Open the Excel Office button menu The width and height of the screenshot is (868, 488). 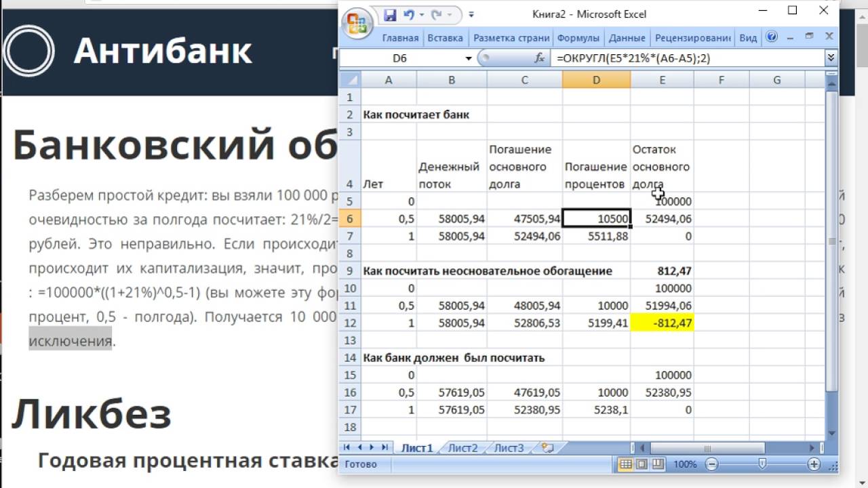[x=357, y=24]
